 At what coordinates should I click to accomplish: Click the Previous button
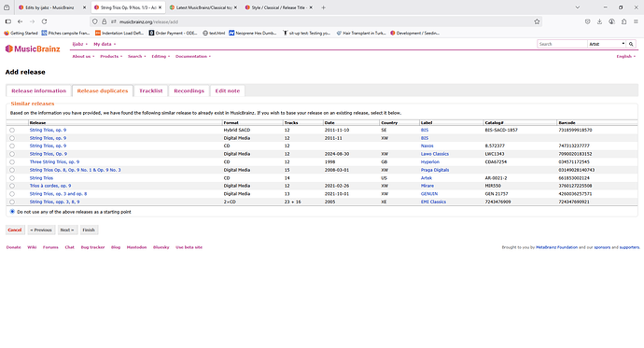pyautogui.click(x=41, y=230)
